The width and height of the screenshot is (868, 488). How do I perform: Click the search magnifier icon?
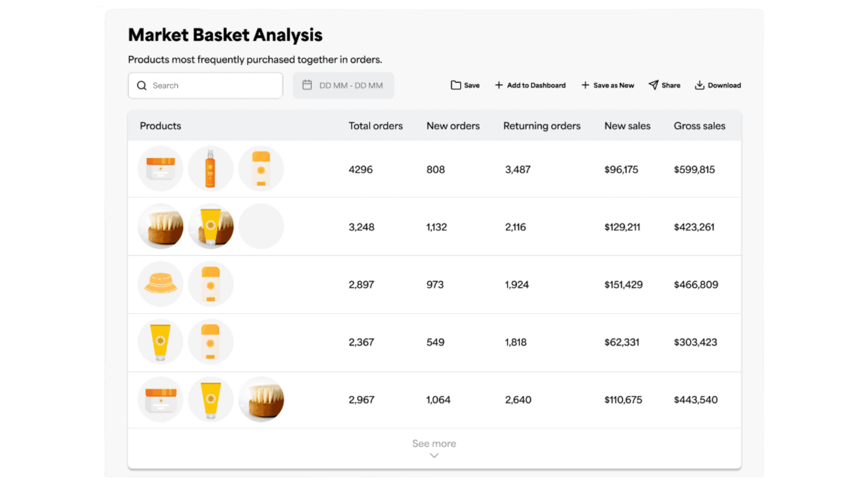click(x=142, y=86)
